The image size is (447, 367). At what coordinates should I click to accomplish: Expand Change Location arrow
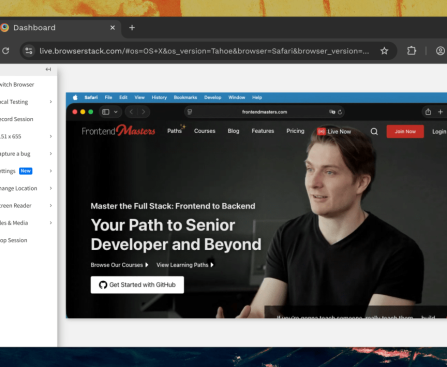pos(51,188)
